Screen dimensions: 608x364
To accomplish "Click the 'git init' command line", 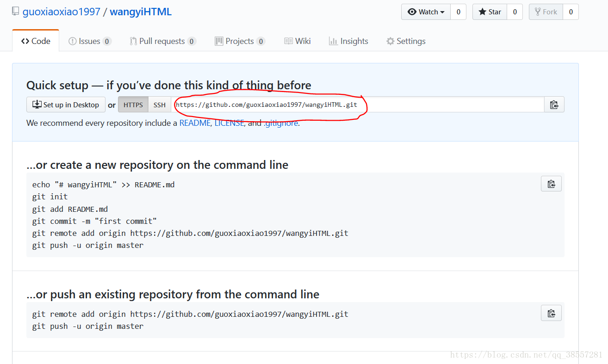I will point(50,197).
